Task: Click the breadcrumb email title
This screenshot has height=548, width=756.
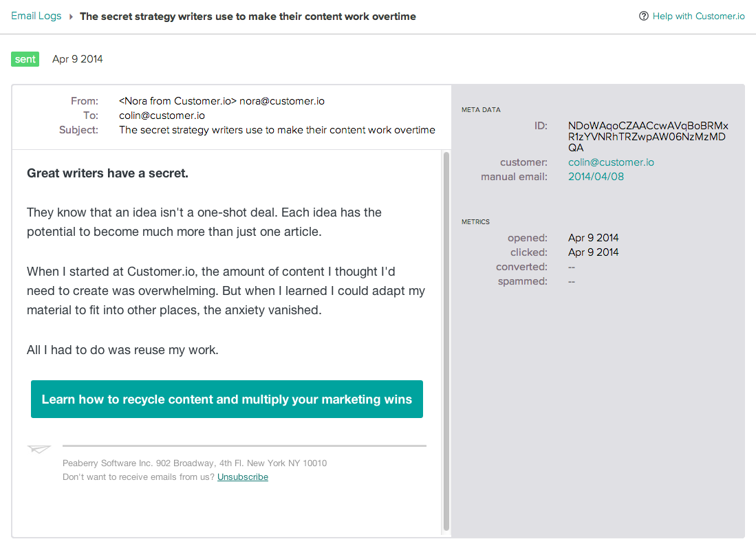Action: [x=248, y=17]
